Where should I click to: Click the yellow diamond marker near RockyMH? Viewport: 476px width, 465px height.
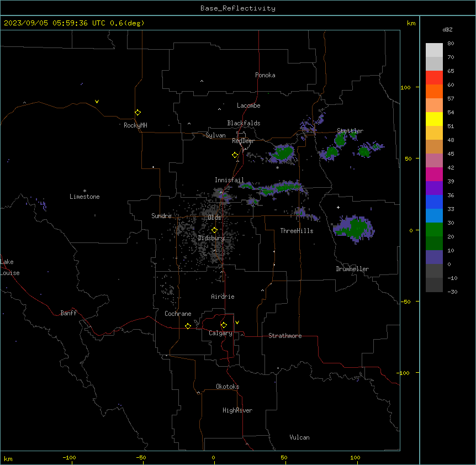(x=137, y=113)
